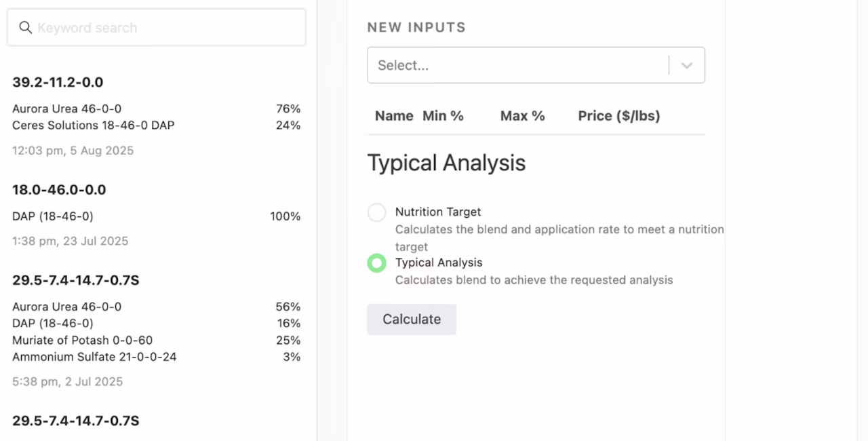Open the 18.0-46.0-0.0 blend entry
The height and width of the screenshot is (441, 868).
59,190
